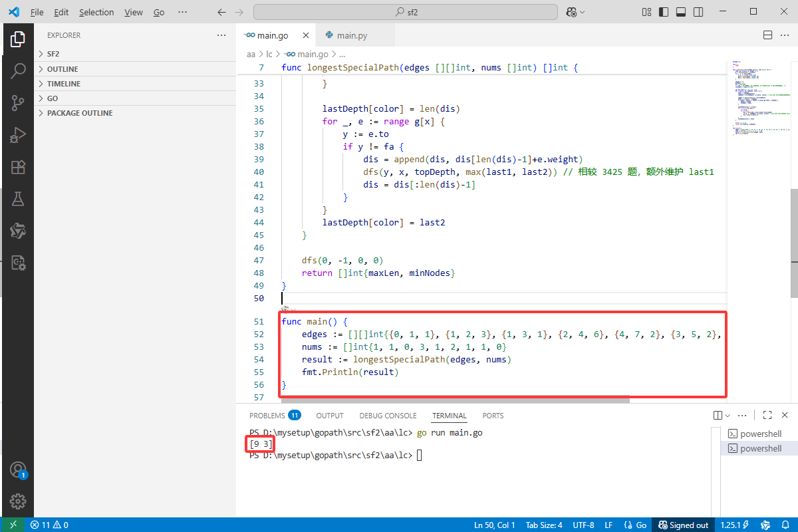Open the Copilot dropdown chevron
Viewport: 798px width, 532px height.
583,12
